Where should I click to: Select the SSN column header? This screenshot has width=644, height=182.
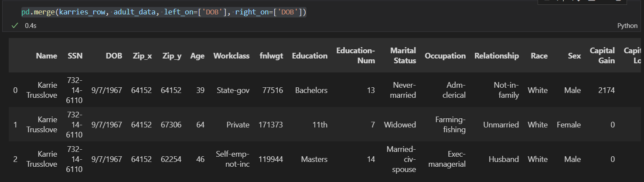tap(75, 56)
